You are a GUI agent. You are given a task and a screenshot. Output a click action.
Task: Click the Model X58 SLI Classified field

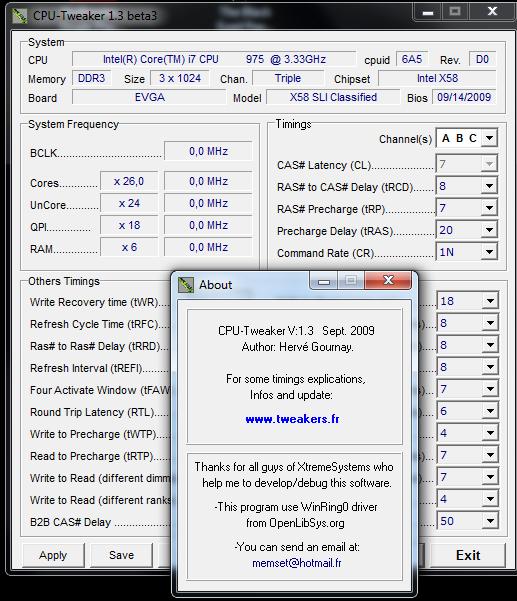pyautogui.click(x=333, y=97)
